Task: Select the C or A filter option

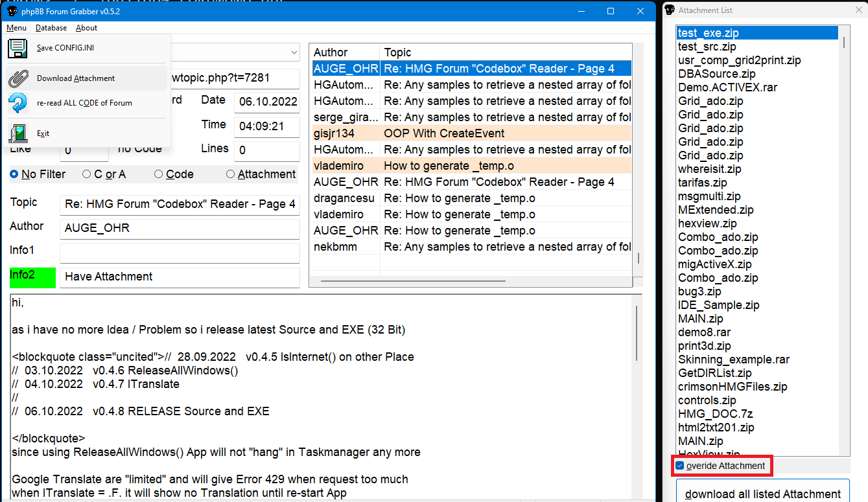Action: 86,174
